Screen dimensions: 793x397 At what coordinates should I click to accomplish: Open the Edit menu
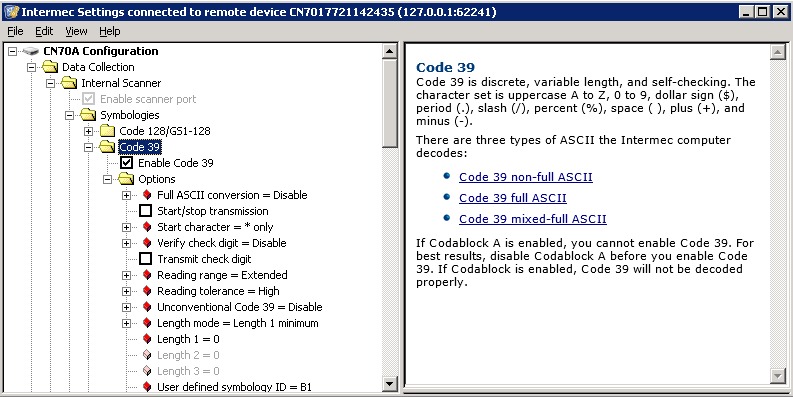[x=44, y=31]
